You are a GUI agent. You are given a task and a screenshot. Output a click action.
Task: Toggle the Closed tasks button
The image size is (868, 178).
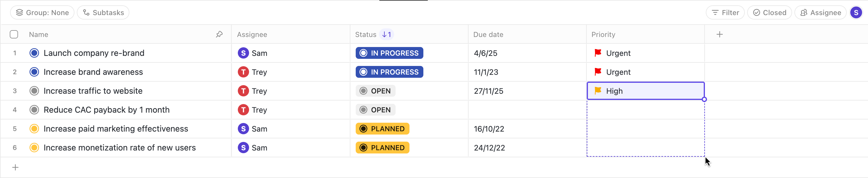pos(770,13)
